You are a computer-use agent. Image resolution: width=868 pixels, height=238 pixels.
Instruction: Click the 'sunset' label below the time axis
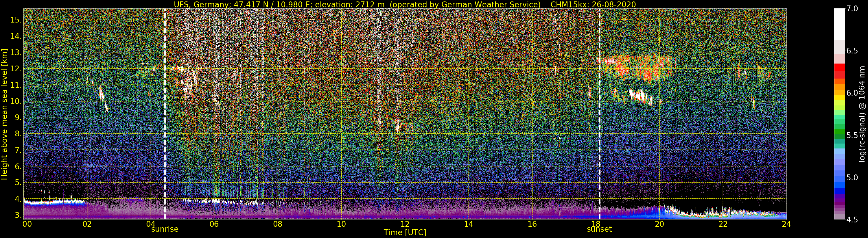[x=599, y=229]
